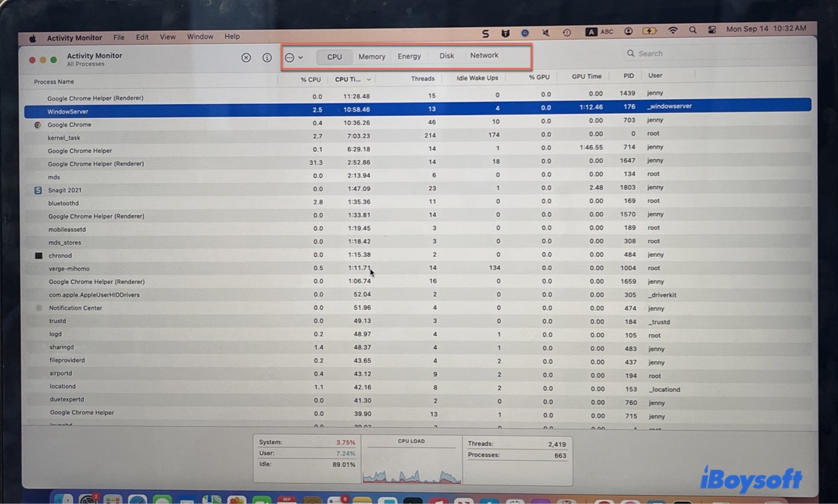
Task: Sort by the PID column header
Action: click(x=628, y=75)
